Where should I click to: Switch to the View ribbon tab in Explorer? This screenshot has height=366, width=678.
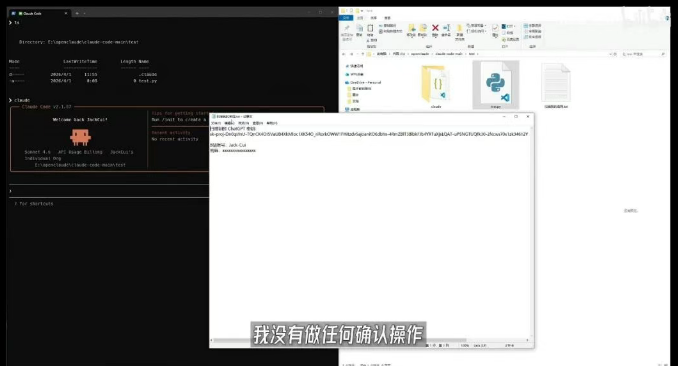click(387, 18)
